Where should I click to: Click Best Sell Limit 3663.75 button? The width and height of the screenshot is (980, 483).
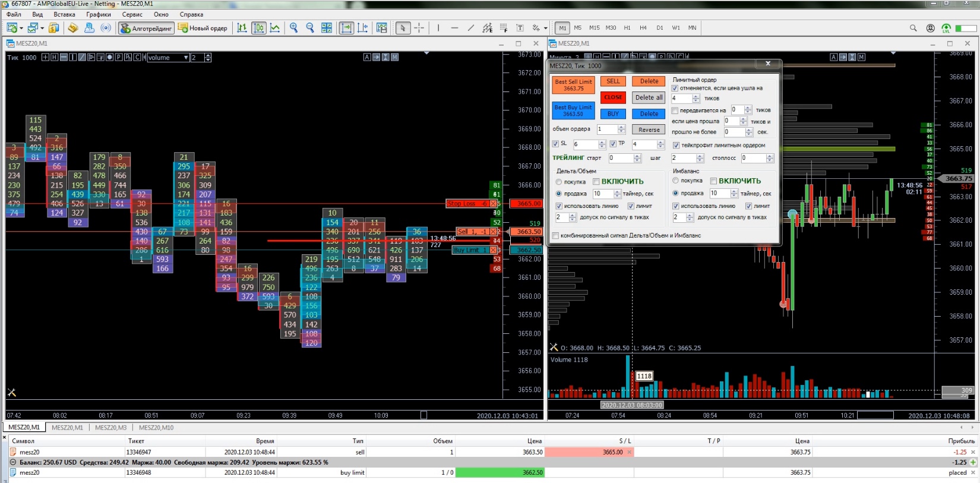(x=573, y=85)
